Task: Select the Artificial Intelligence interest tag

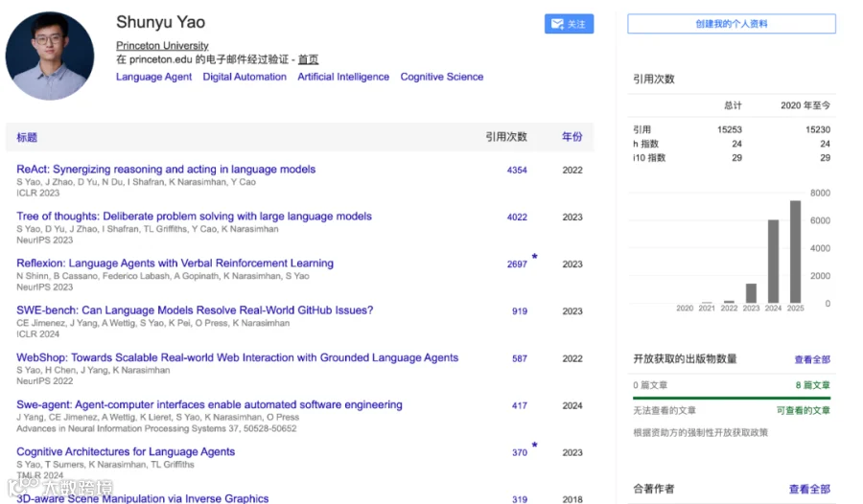Action: [343, 77]
